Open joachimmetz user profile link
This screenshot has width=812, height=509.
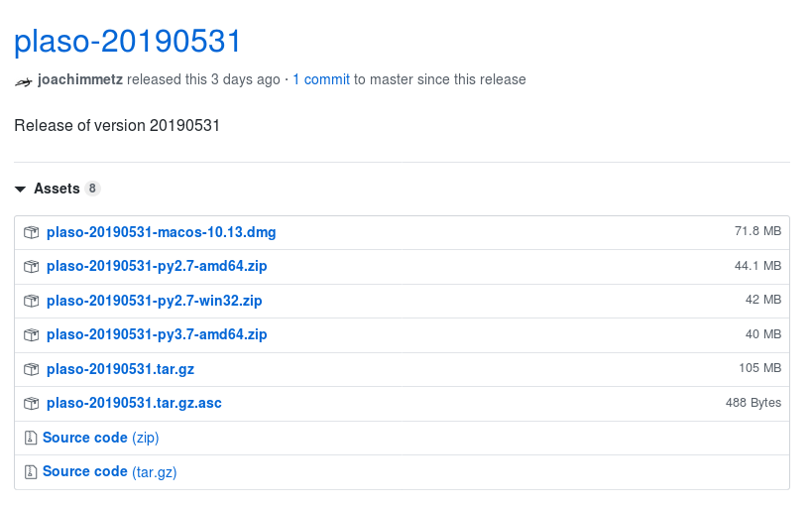[x=80, y=79]
